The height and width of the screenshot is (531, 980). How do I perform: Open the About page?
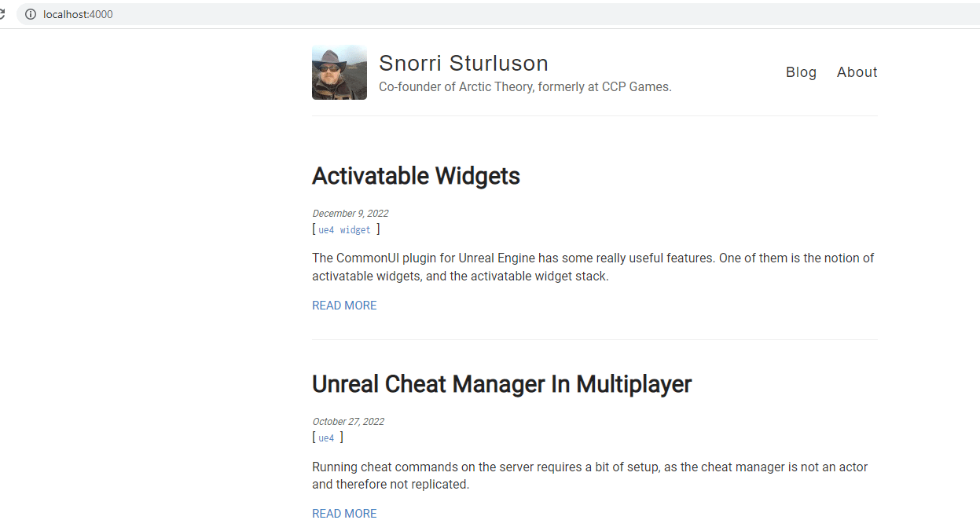tap(857, 71)
